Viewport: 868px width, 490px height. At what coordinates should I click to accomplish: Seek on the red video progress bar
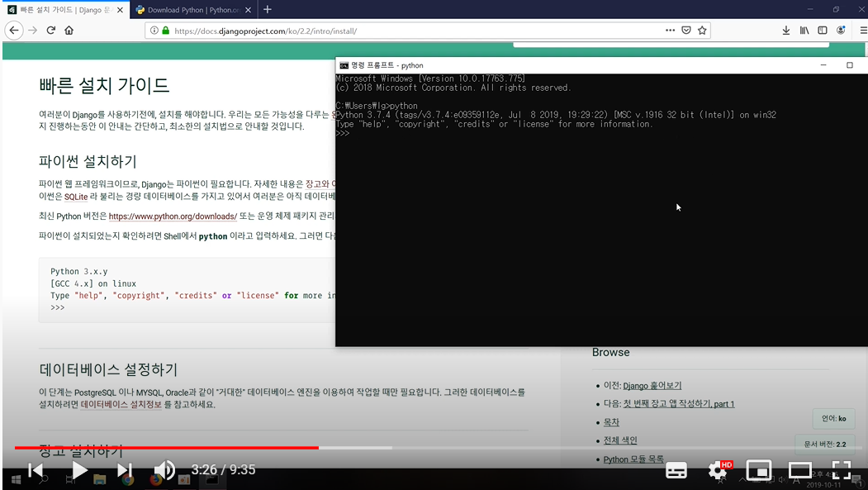[167, 447]
